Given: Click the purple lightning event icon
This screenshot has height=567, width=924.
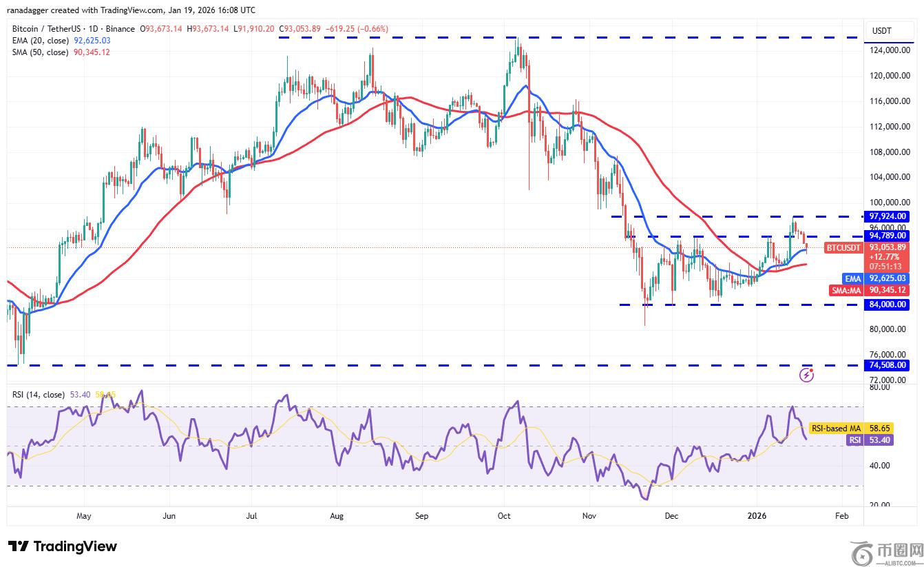Looking at the screenshot, I should click(x=807, y=375).
